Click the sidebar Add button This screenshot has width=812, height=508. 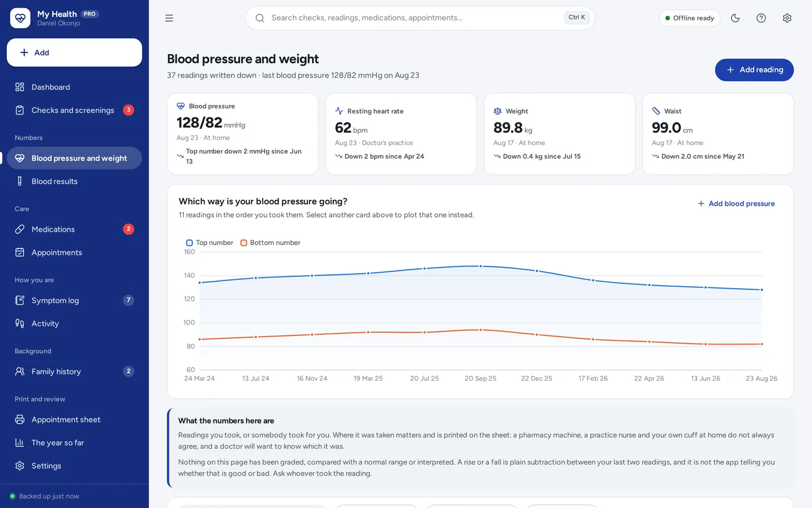74,52
